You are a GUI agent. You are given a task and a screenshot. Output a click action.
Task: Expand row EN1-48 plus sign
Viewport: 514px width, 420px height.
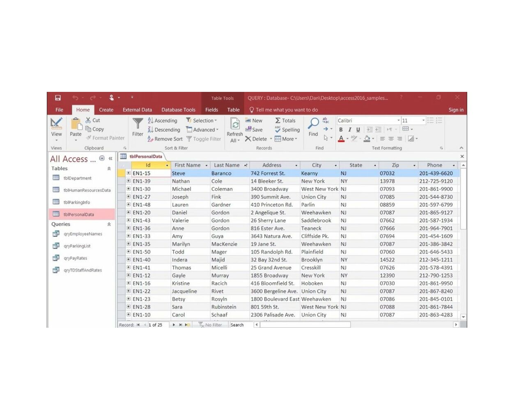click(x=128, y=205)
